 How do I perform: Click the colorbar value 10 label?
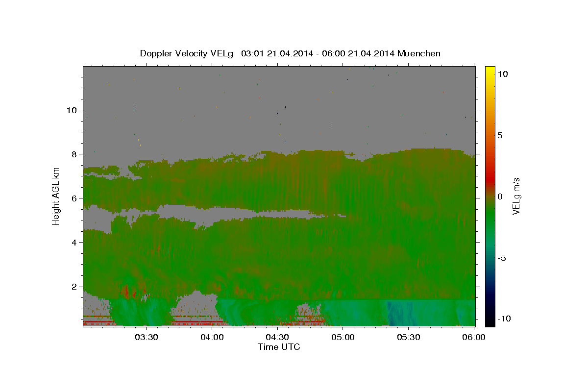click(x=502, y=74)
